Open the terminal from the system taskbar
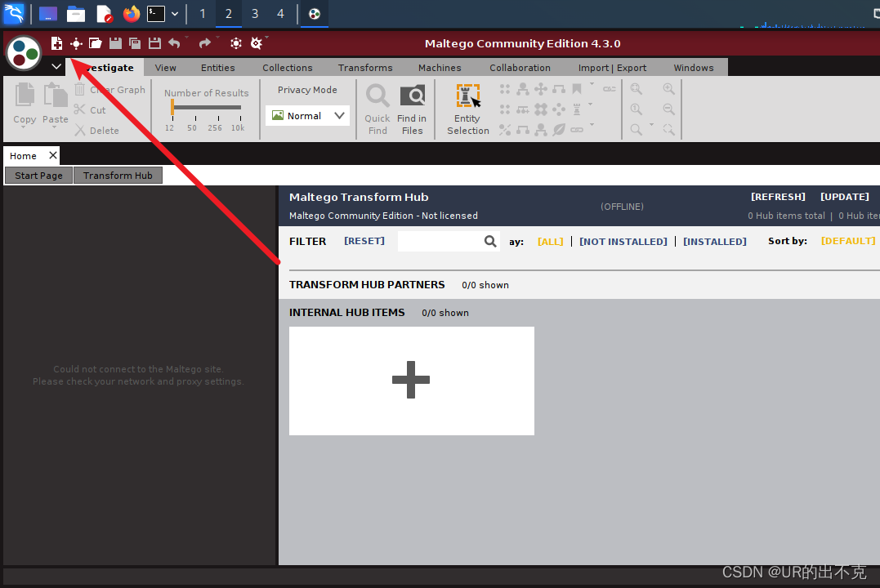Image resolution: width=880 pixels, height=588 pixels. point(156,13)
